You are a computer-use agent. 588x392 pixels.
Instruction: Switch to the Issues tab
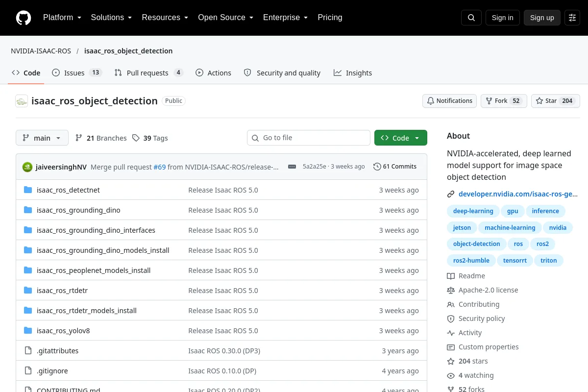[77, 73]
